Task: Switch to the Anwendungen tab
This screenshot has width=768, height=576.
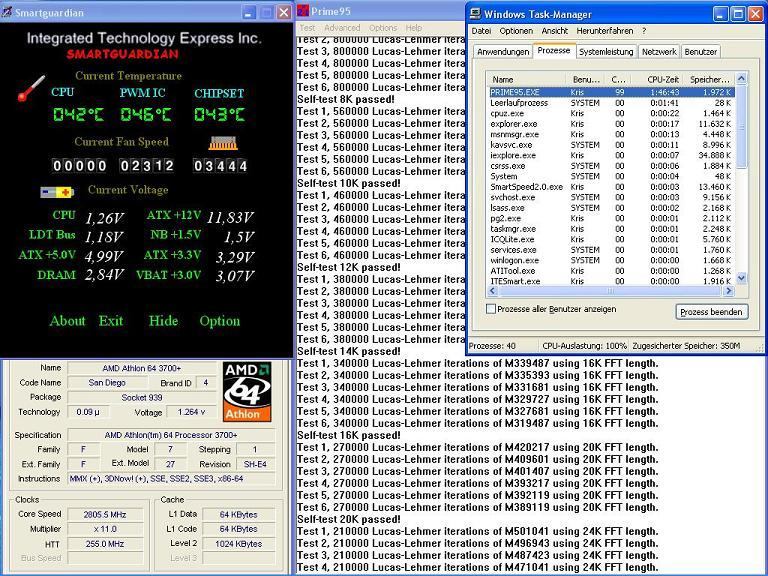Action: [503, 52]
